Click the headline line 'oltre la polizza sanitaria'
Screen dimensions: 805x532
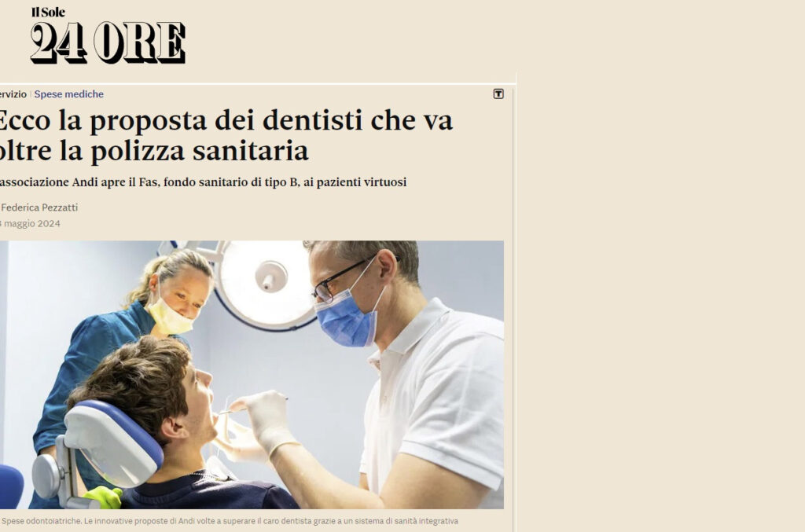154,151
